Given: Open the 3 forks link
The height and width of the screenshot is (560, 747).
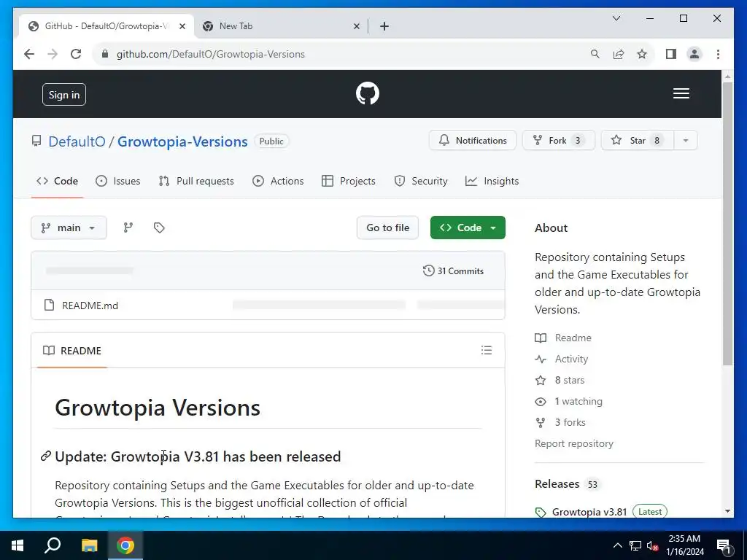Looking at the screenshot, I should tap(560, 422).
